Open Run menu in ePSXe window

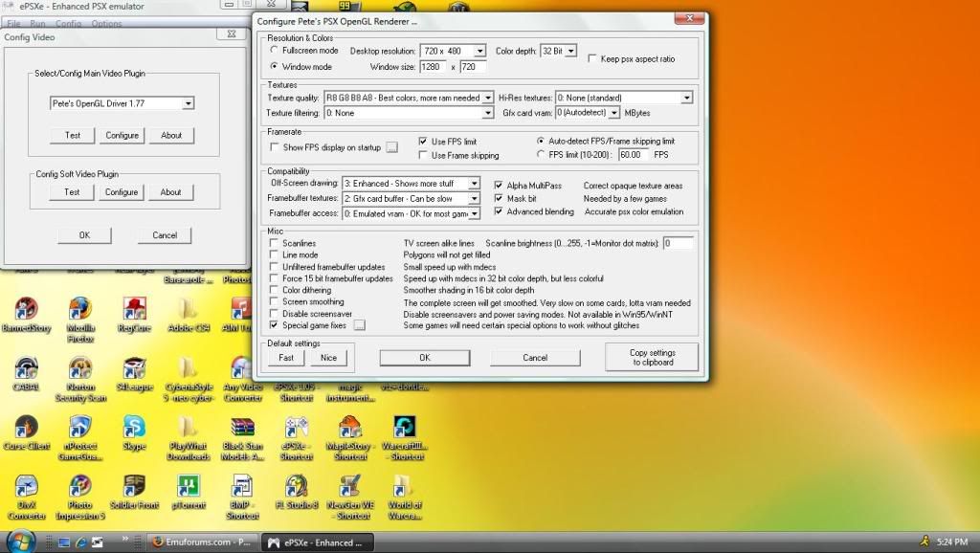tap(37, 23)
